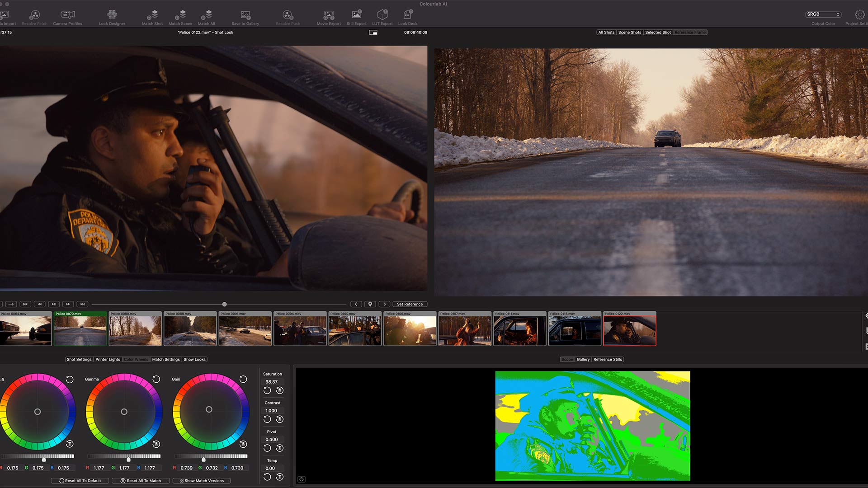Open Project Settings gear
868x488 pixels.
click(x=859, y=15)
